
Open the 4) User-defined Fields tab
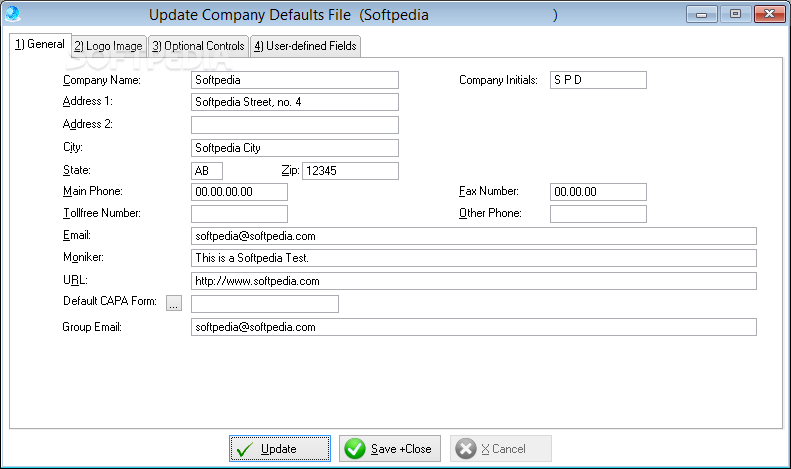click(305, 46)
